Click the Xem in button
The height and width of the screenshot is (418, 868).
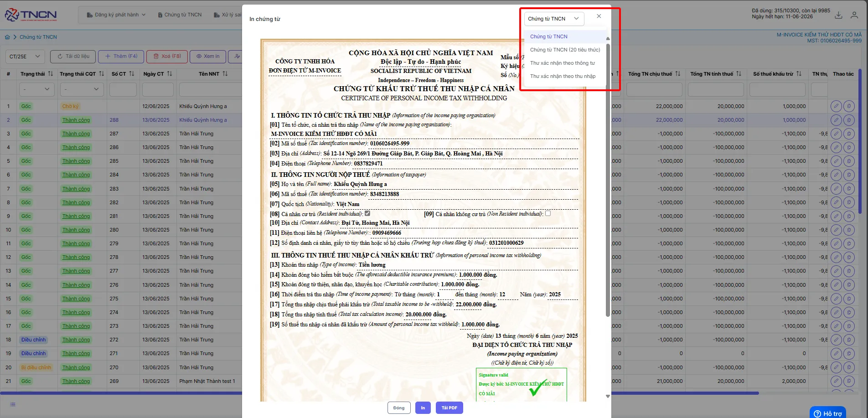(x=208, y=57)
